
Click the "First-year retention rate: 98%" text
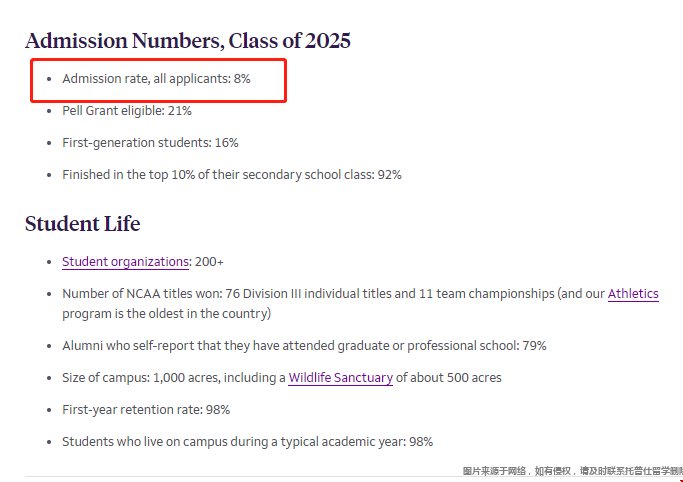click(x=146, y=410)
